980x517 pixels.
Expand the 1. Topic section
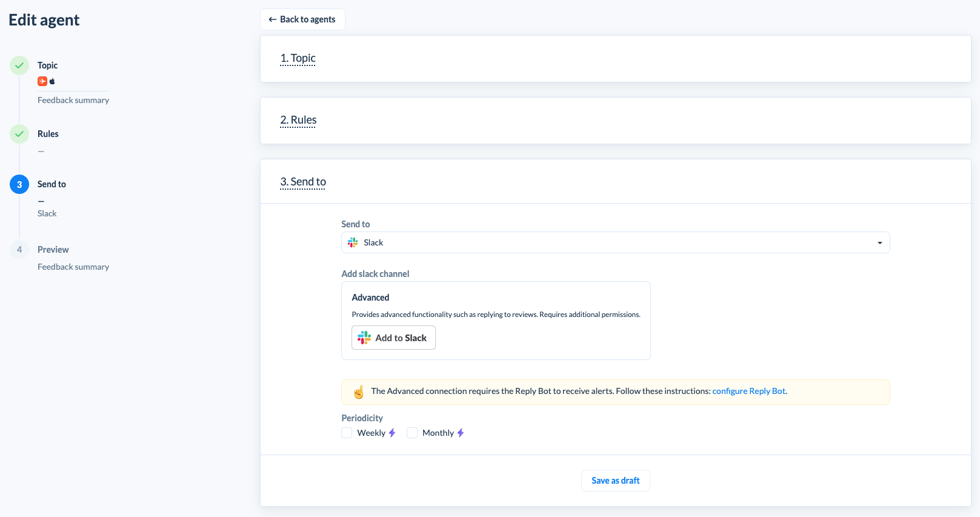point(298,58)
